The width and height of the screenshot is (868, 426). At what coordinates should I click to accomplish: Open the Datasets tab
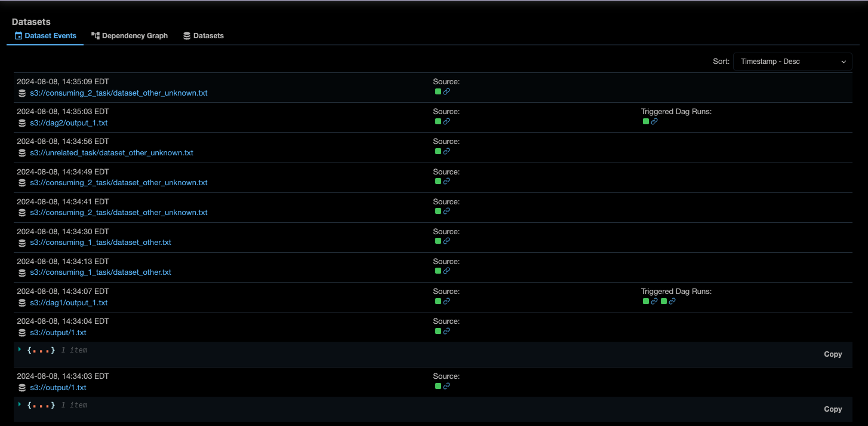pos(204,35)
